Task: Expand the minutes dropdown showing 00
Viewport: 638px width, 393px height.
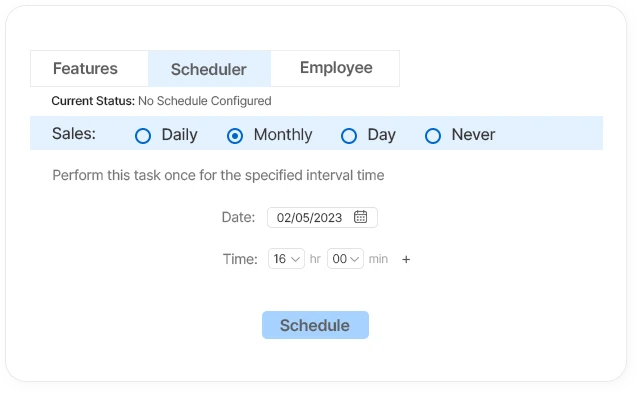Action: click(345, 259)
